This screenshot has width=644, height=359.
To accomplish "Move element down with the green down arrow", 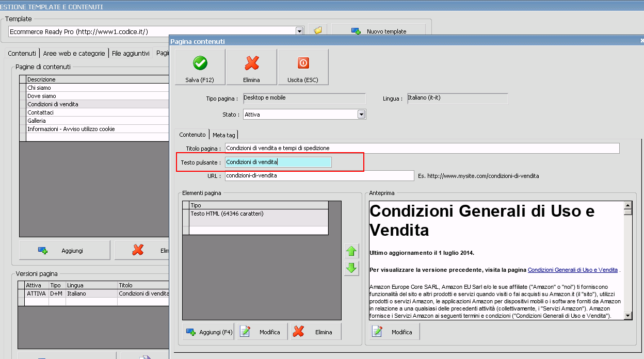I will [x=351, y=268].
